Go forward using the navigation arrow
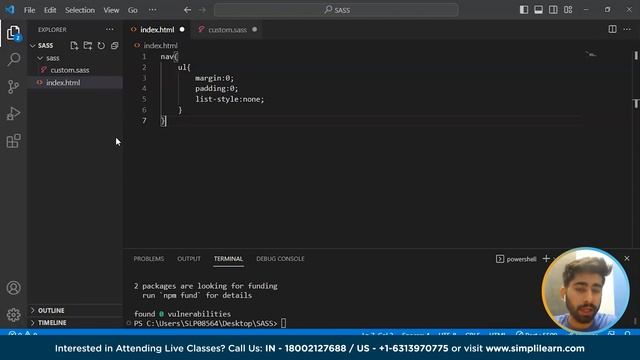The width and height of the screenshot is (640, 360). coord(202,10)
